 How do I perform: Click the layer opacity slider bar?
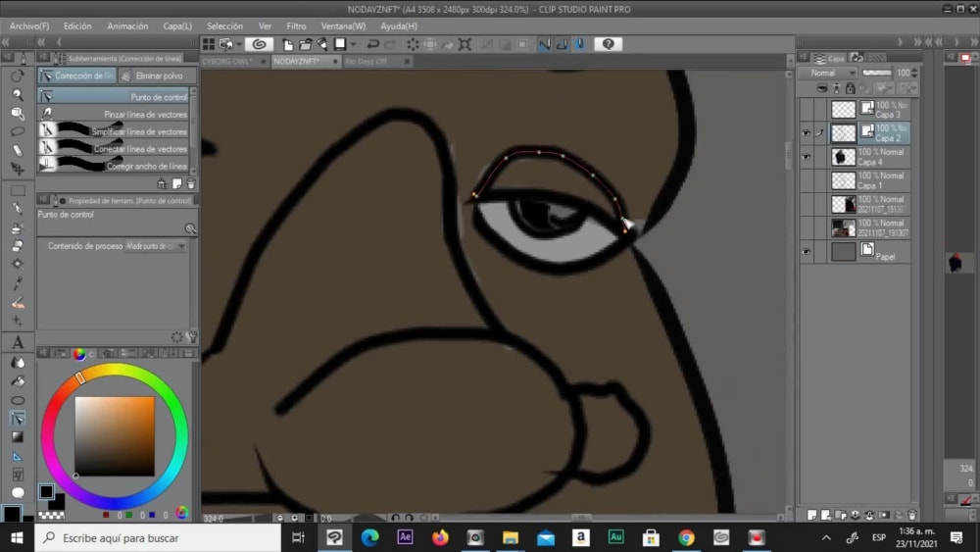[877, 74]
